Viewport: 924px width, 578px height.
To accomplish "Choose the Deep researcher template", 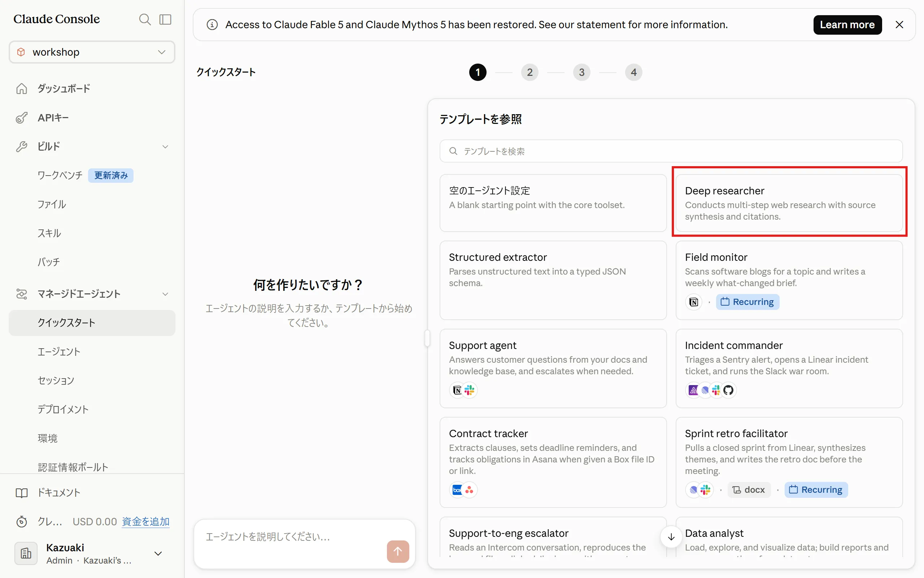I will (x=789, y=203).
